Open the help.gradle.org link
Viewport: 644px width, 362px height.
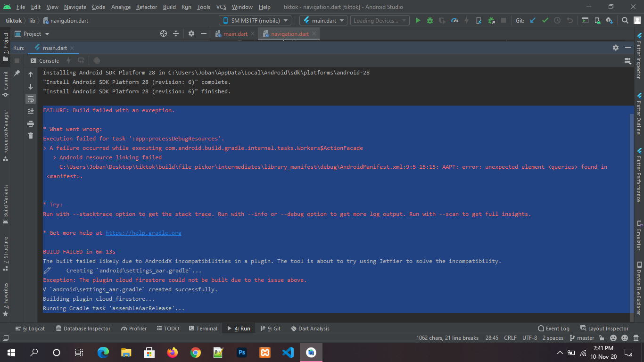coord(143,233)
